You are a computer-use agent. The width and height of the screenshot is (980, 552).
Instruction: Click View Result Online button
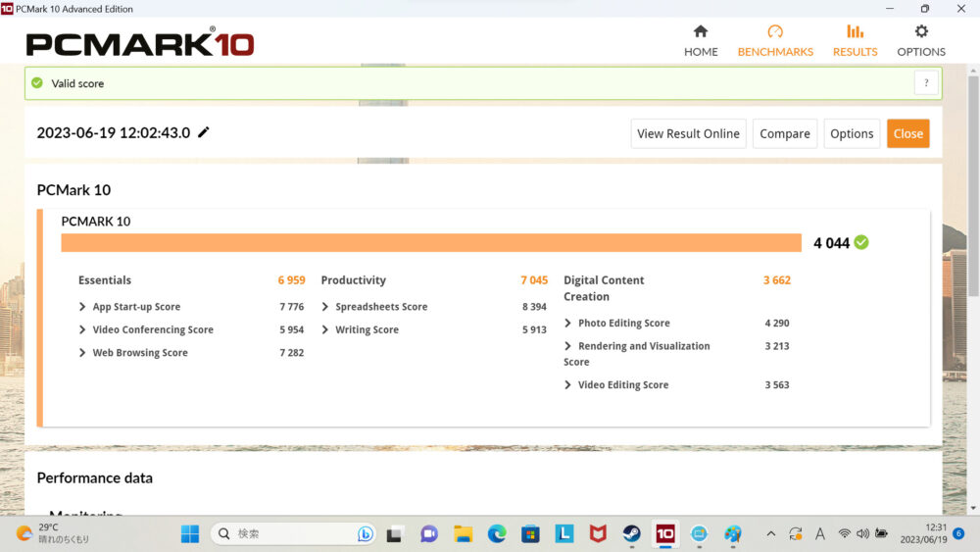688,133
